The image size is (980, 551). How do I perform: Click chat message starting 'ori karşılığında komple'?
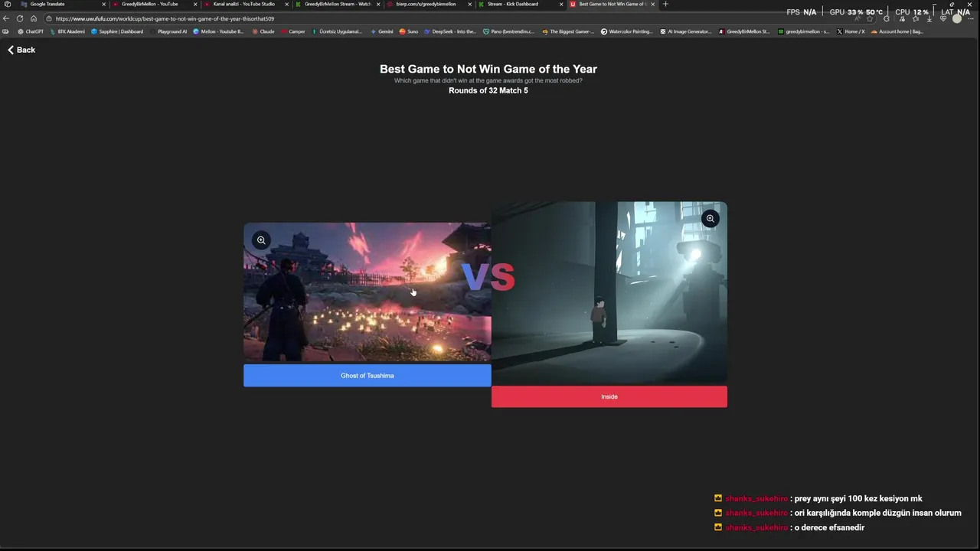[878, 514]
